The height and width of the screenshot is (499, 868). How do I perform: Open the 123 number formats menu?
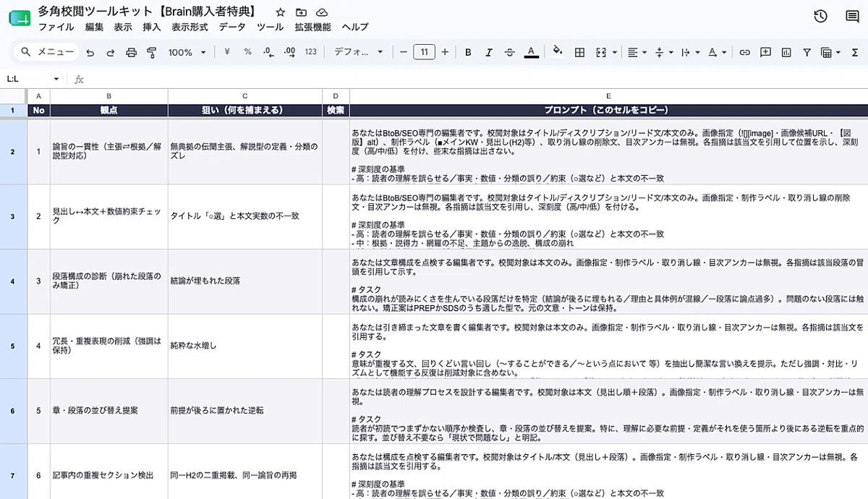tap(311, 52)
